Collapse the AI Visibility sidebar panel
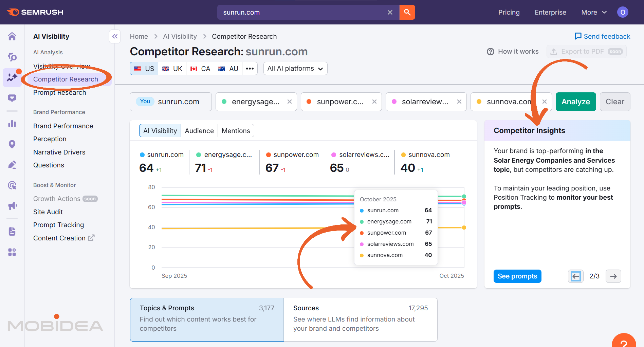The width and height of the screenshot is (644, 347). point(115,36)
